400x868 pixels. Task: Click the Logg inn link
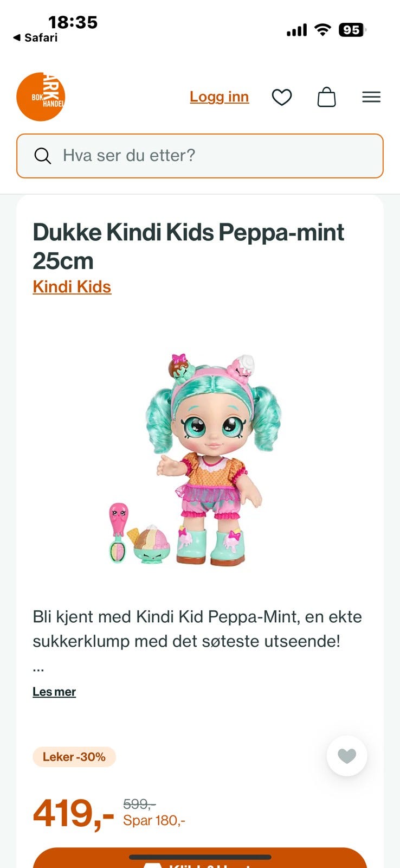click(x=219, y=97)
